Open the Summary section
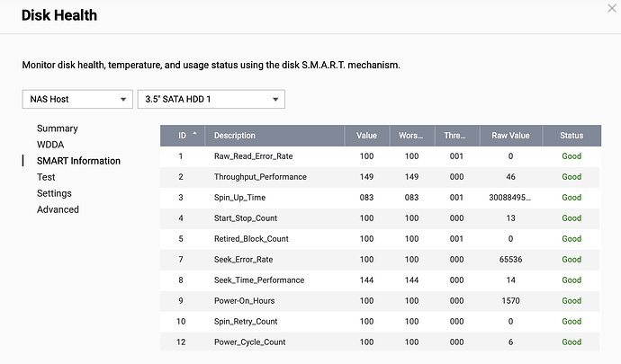Screen dimensions: 621x364 (57, 129)
